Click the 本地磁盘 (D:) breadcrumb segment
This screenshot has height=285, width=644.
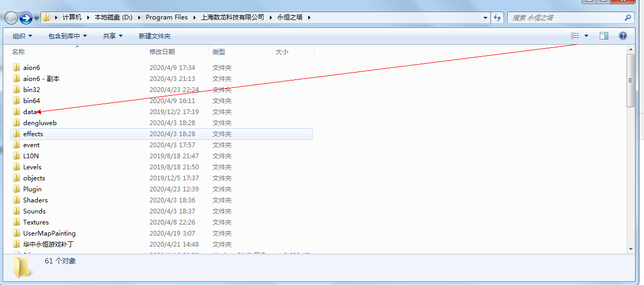[113, 17]
